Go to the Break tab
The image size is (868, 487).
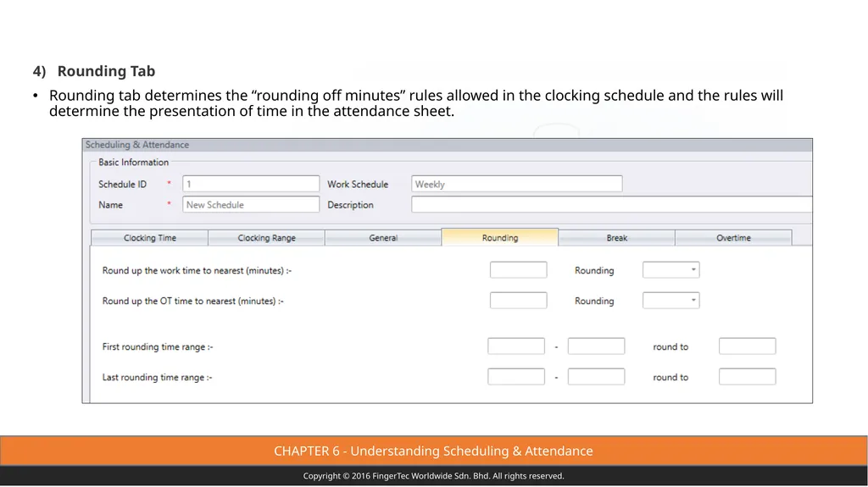[x=617, y=238]
